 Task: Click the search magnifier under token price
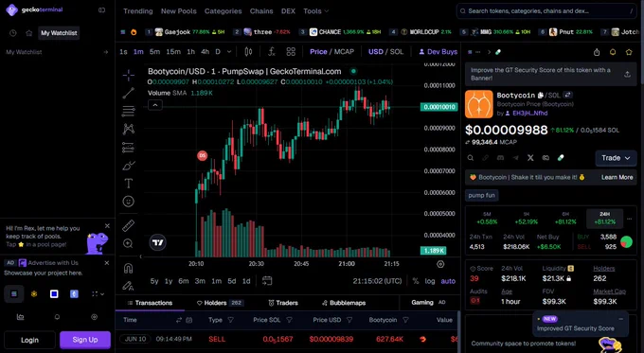471,158
